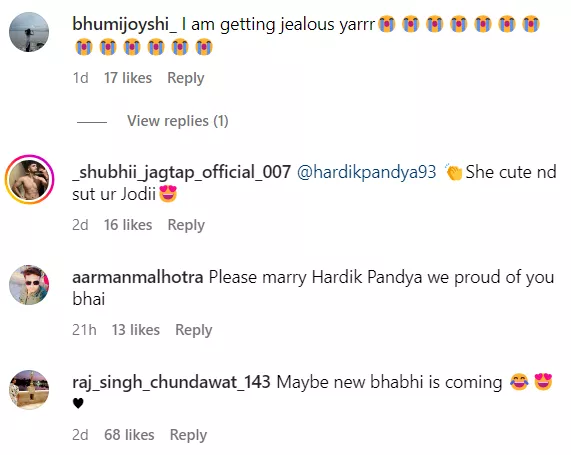Reply to aarmanmalhotra comment
This screenshot has height=455, width=571.
point(194,330)
